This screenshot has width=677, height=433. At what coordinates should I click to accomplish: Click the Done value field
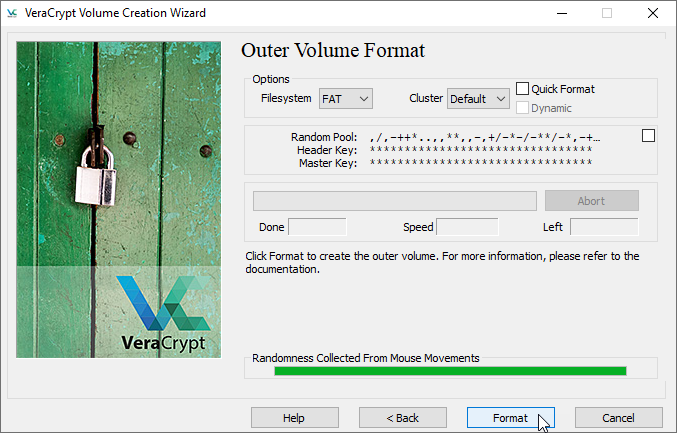(x=317, y=227)
